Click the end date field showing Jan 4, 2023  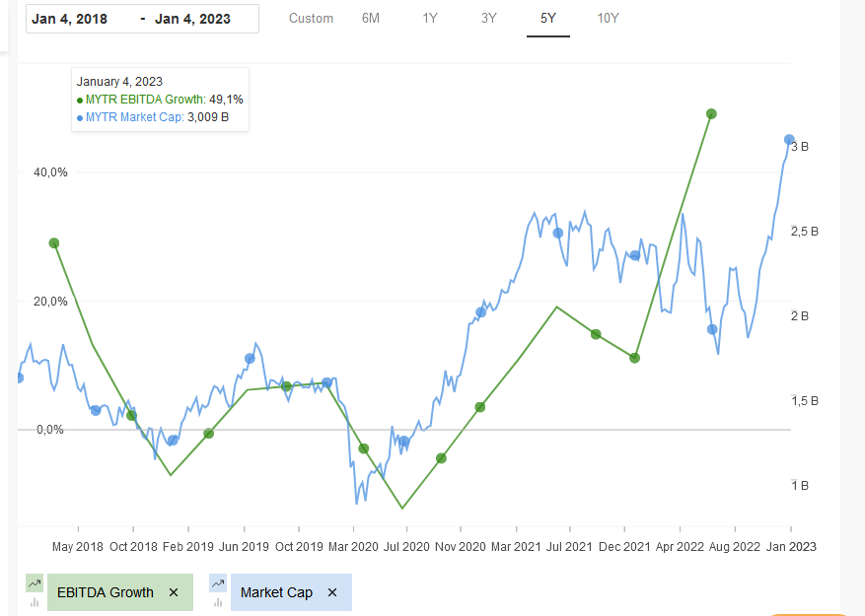click(x=192, y=18)
